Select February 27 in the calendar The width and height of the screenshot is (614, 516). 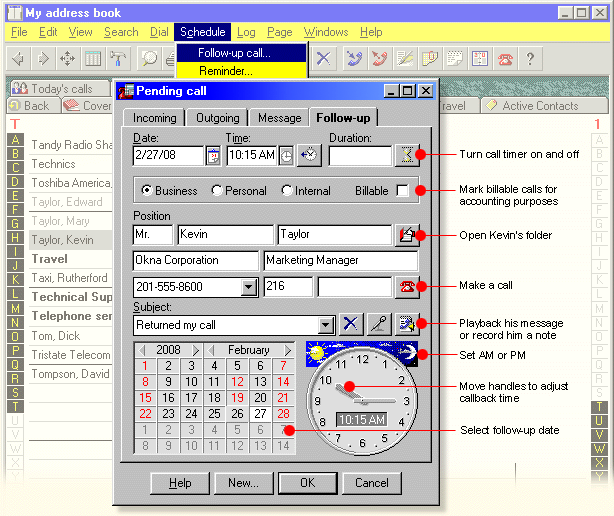(260, 413)
